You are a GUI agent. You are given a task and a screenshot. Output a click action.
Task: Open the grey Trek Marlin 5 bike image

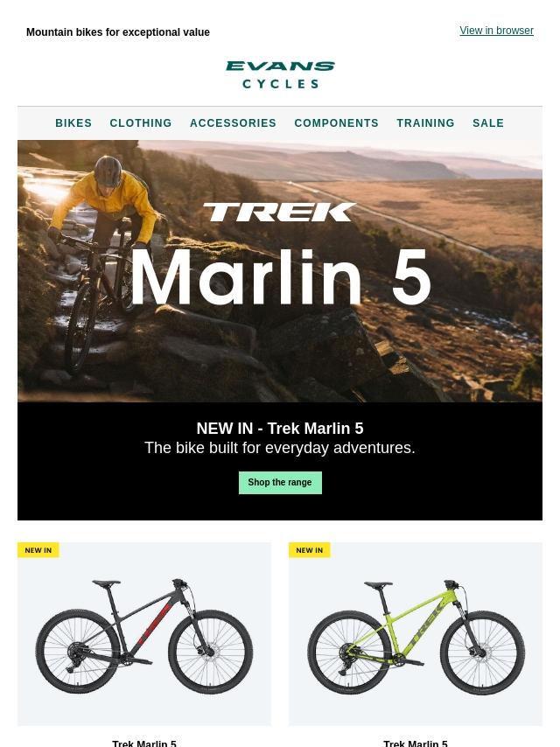pos(144,634)
